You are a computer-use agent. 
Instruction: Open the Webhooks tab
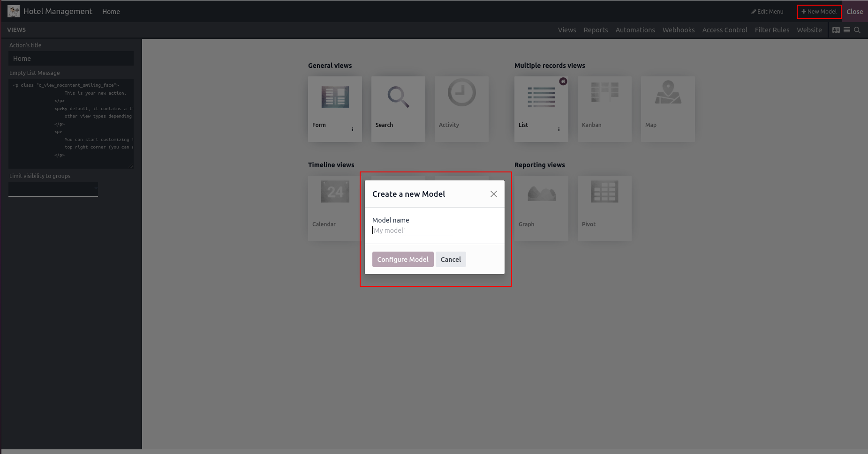click(679, 30)
